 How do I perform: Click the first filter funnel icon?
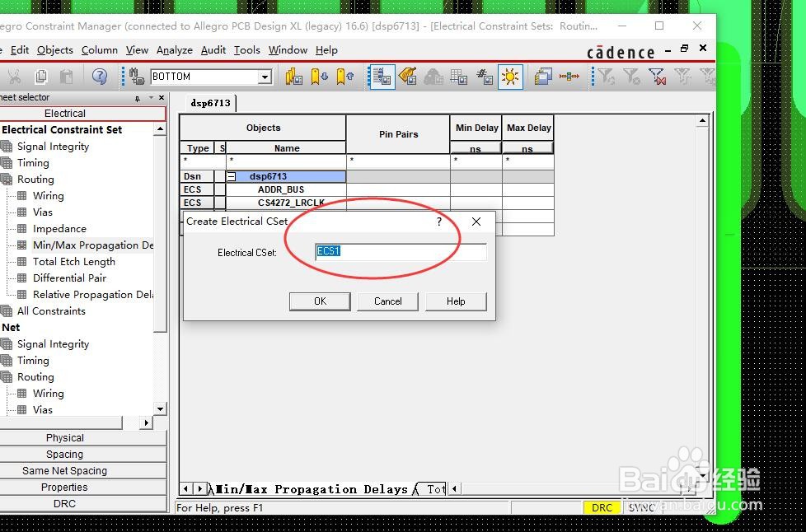click(x=606, y=77)
